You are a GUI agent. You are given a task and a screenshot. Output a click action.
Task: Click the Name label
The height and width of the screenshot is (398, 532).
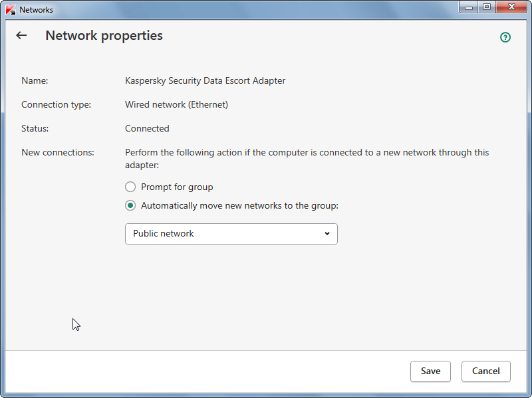(35, 81)
